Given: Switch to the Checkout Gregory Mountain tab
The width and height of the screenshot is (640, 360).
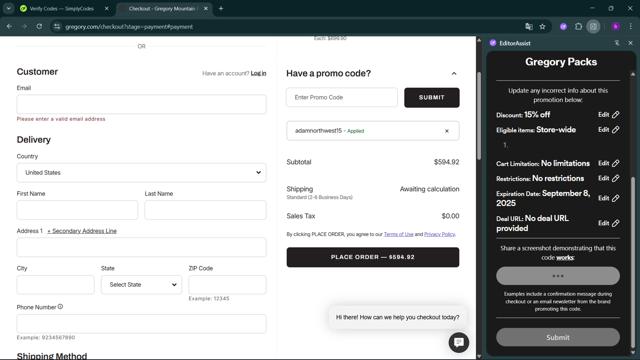Looking at the screenshot, I should pyautogui.click(x=162, y=8).
